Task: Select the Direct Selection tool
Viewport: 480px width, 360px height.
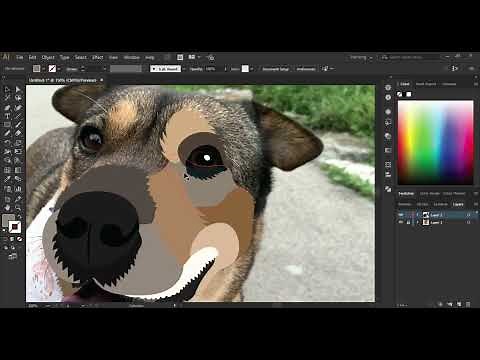Action: point(18,89)
